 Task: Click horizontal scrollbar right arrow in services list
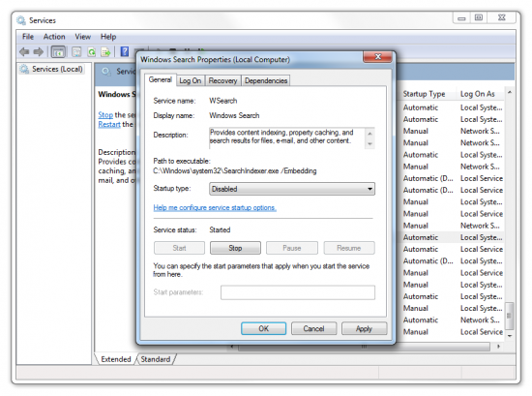(x=498, y=347)
